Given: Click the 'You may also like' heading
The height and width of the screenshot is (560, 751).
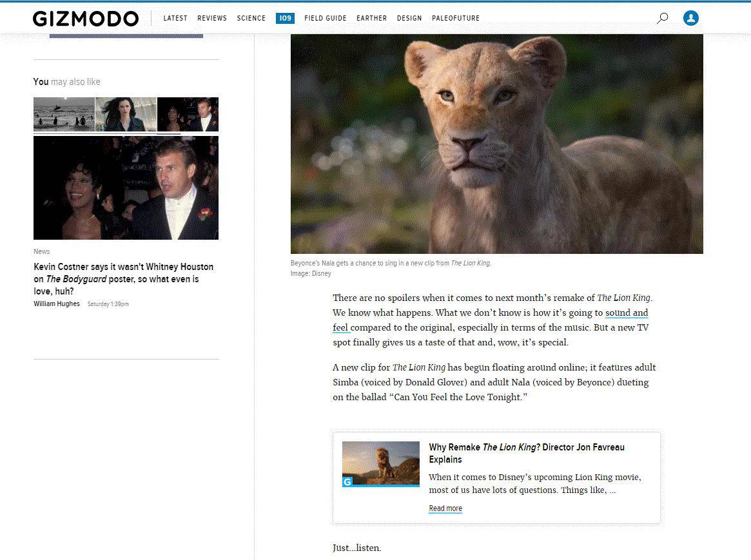Looking at the screenshot, I should [x=66, y=82].
